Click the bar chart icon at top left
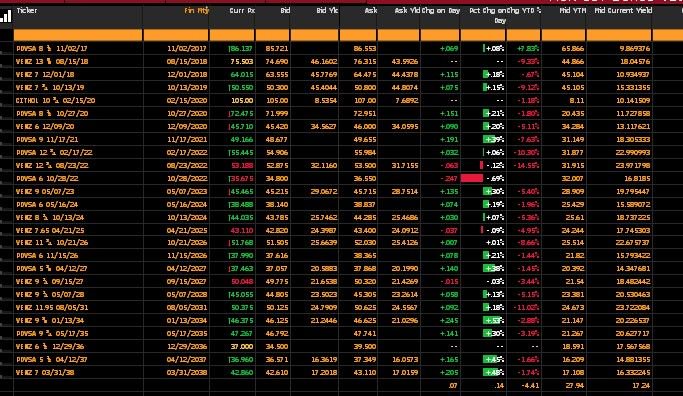Viewport: 683px width, 396px height. pyautogui.click(x=6, y=17)
